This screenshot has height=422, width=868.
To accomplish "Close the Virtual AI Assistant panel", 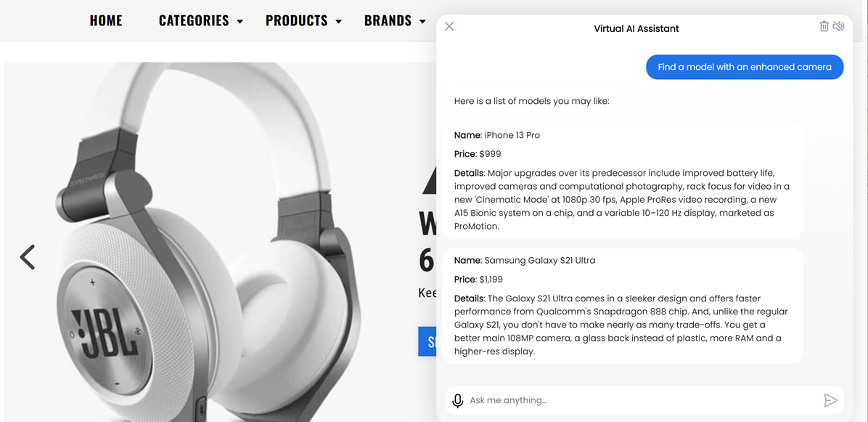I will point(449,27).
